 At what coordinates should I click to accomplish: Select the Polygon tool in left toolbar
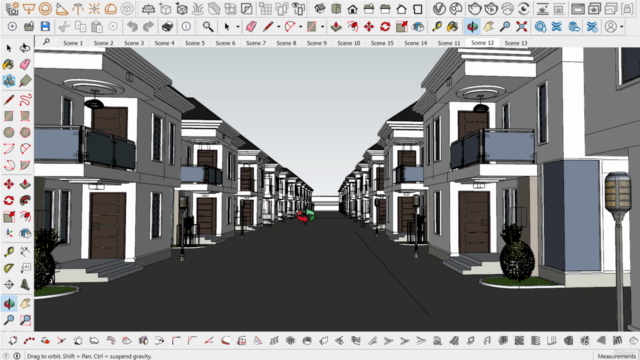(x=25, y=132)
